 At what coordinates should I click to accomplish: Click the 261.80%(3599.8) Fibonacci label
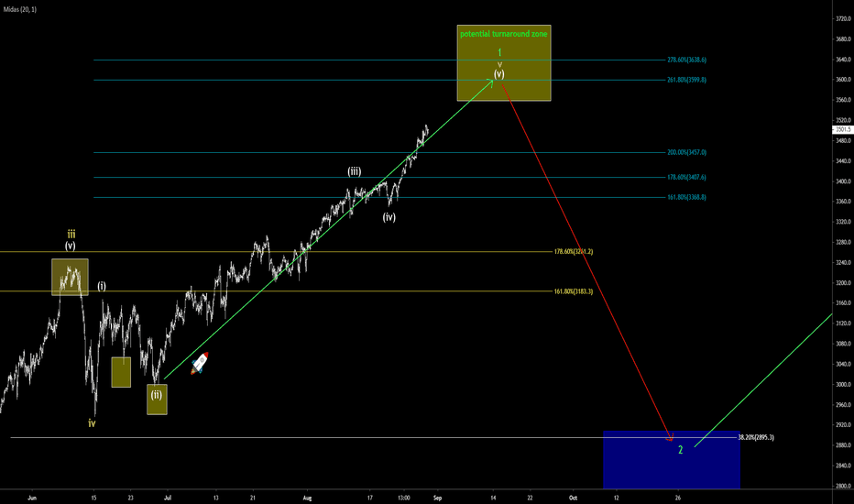[687, 80]
